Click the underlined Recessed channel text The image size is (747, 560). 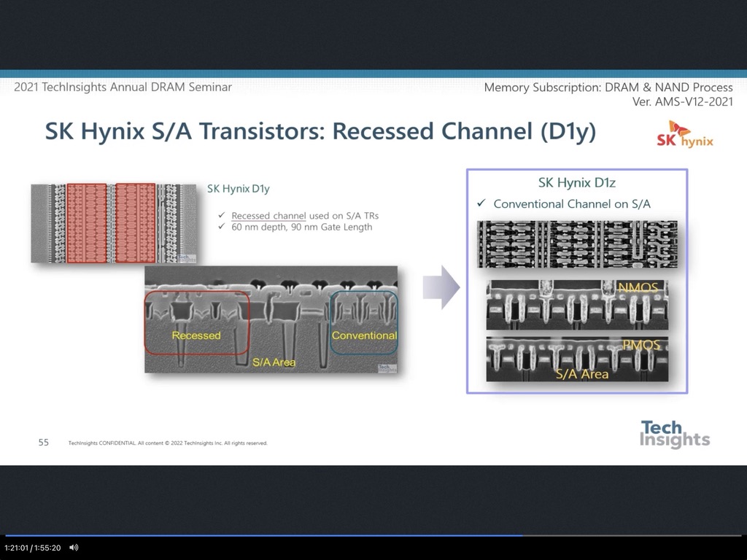268,216
